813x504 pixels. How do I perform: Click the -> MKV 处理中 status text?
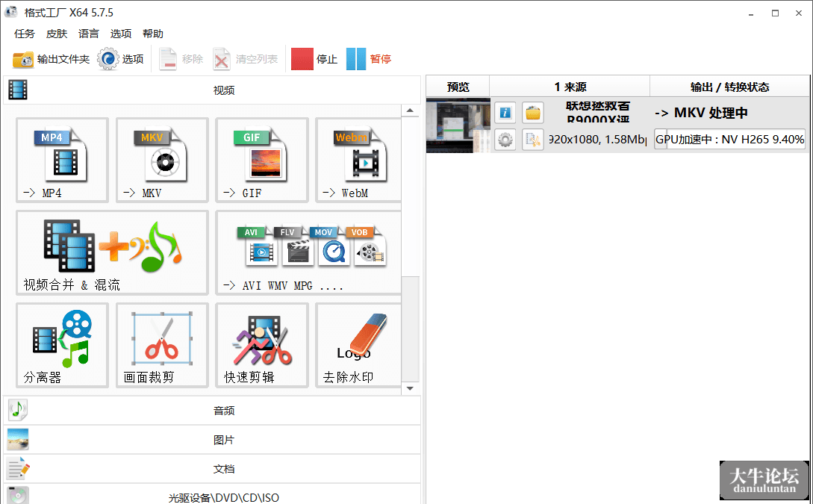click(701, 113)
